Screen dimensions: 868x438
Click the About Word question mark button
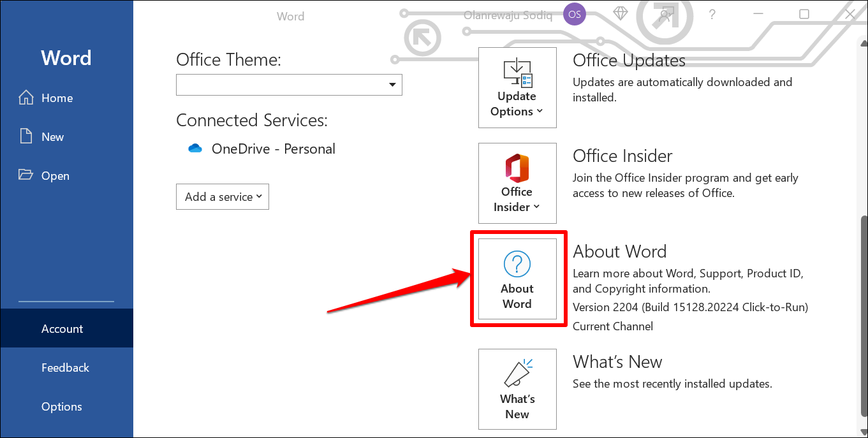(517, 279)
